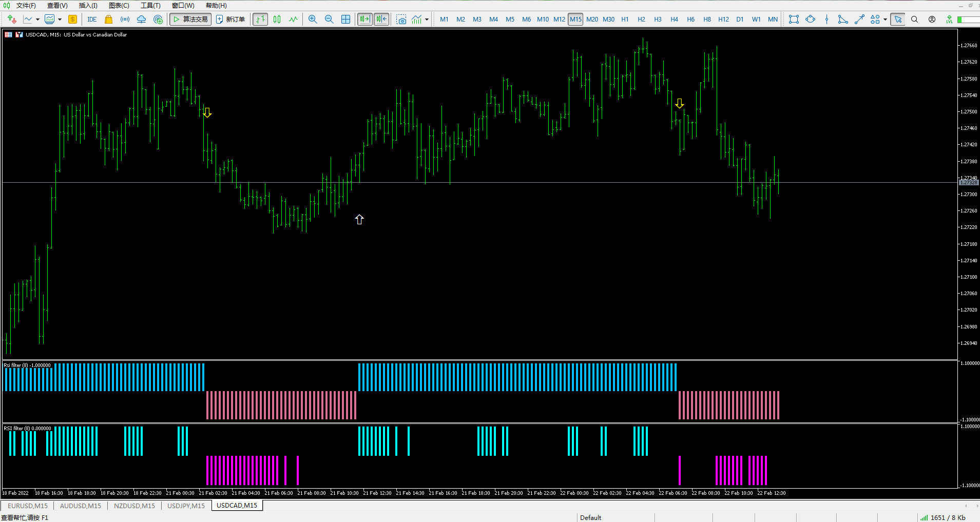Toggle the algo trading button
The width and height of the screenshot is (980, 522).
click(x=190, y=20)
